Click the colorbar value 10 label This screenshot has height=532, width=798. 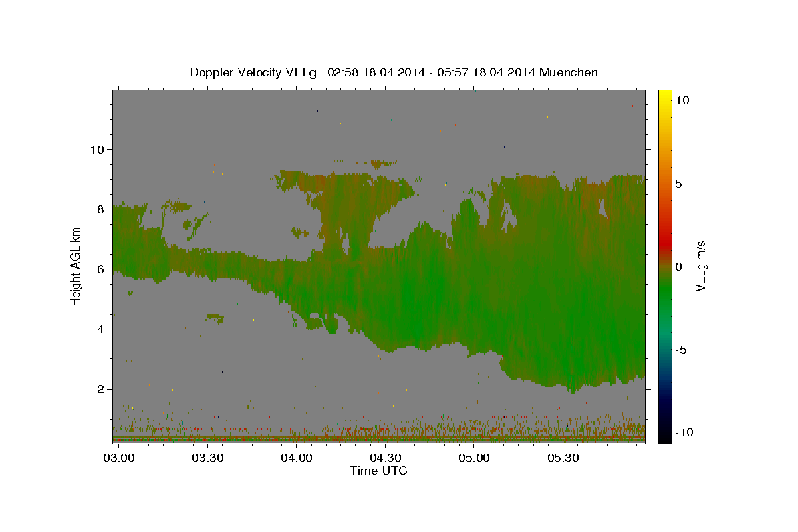(682, 100)
